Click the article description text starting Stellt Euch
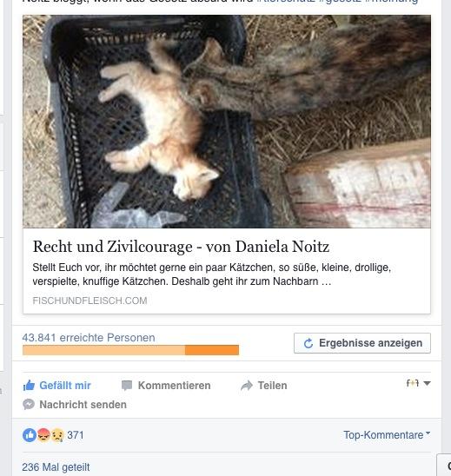451x476 pixels. click(x=212, y=274)
